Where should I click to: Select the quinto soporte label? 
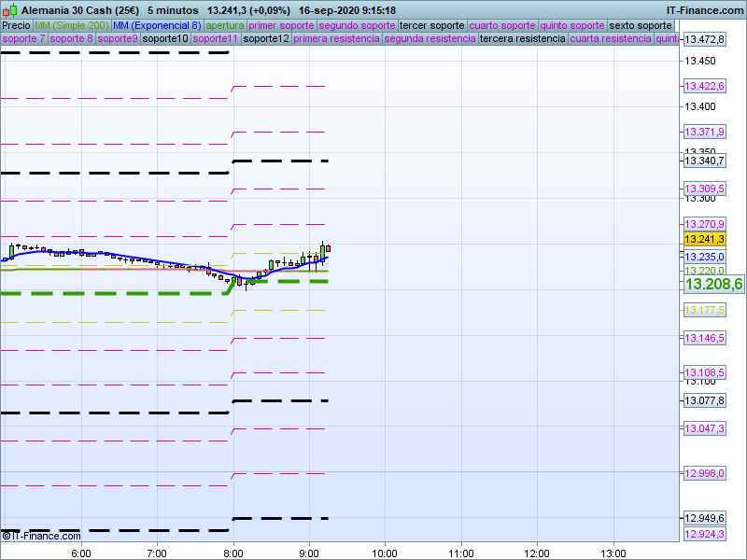[x=572, y=25]
